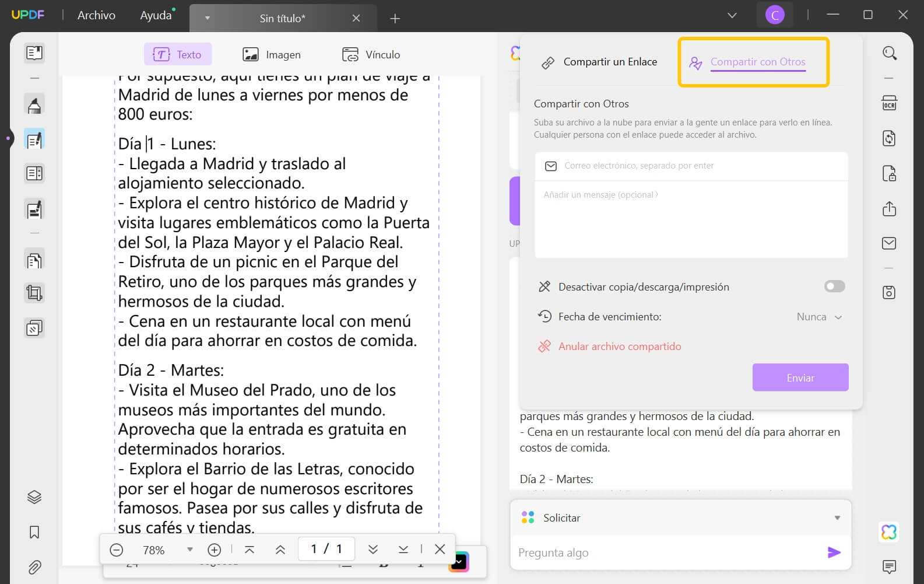Image resolution: width=924 pixels, height=584 pixels.
Task: Open the user account avatar
Action: coord(775,15)
